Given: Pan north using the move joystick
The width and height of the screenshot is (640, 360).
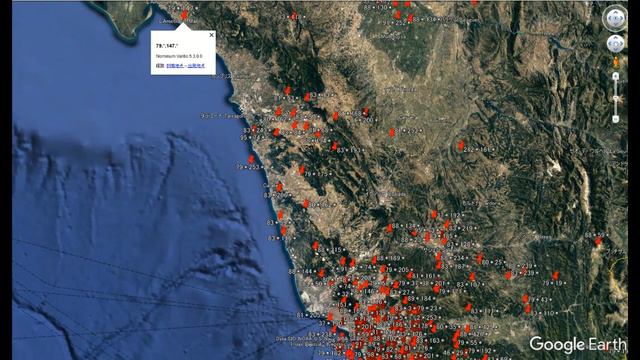Looking at the screenshot, I should point(616,38).
